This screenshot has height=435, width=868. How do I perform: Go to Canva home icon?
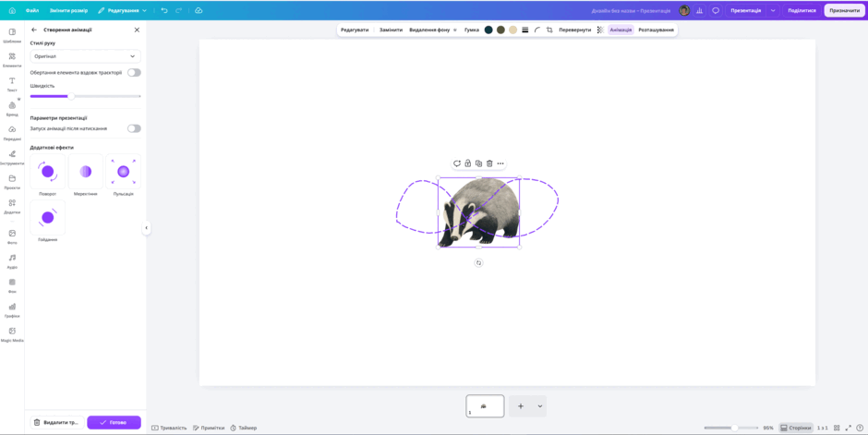pos(12,10)
